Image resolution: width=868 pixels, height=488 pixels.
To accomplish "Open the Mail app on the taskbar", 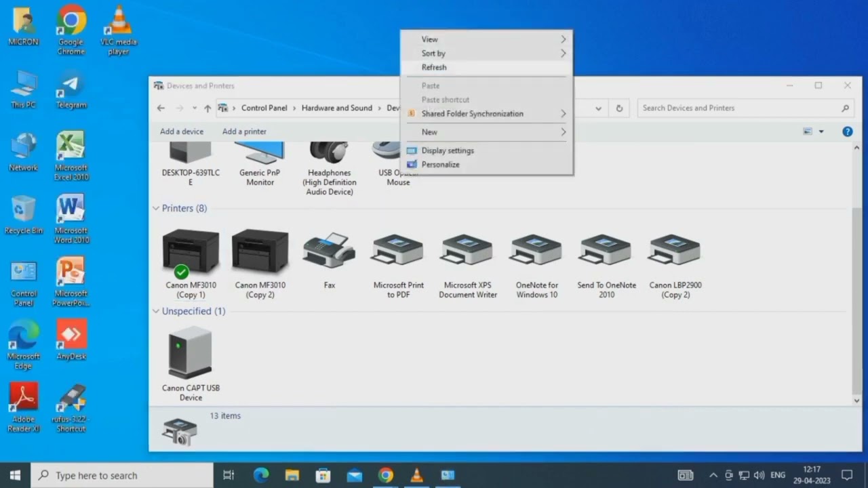I will coord(355,475).
